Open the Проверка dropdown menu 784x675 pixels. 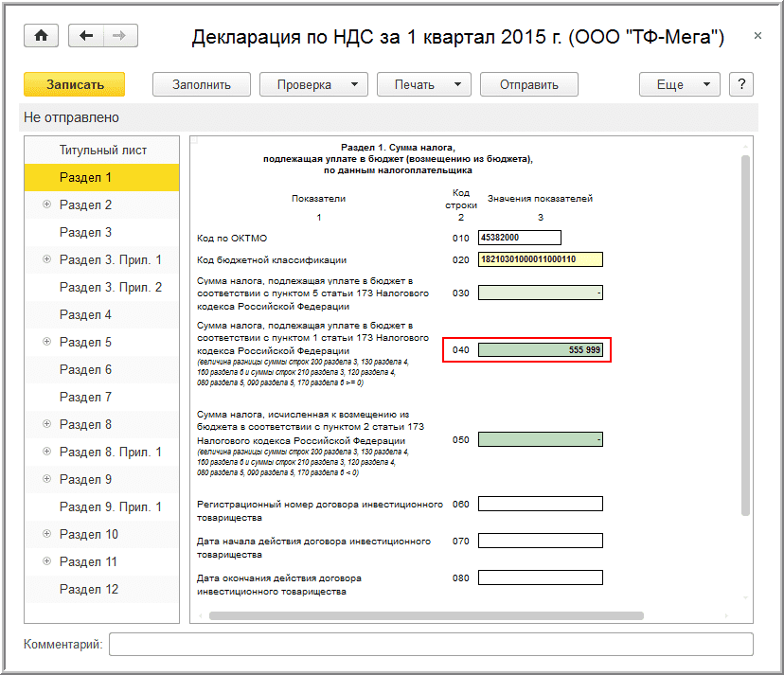(313, 84)
